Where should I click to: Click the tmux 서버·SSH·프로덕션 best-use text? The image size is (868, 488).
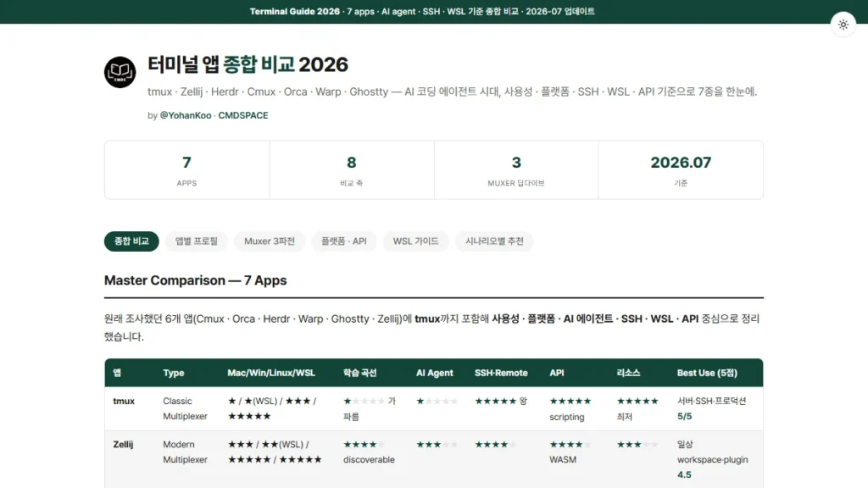click(711, 401)
